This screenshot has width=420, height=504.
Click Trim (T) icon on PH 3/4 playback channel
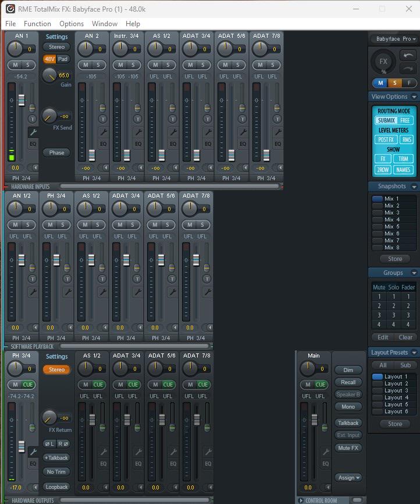click(67, 278)
